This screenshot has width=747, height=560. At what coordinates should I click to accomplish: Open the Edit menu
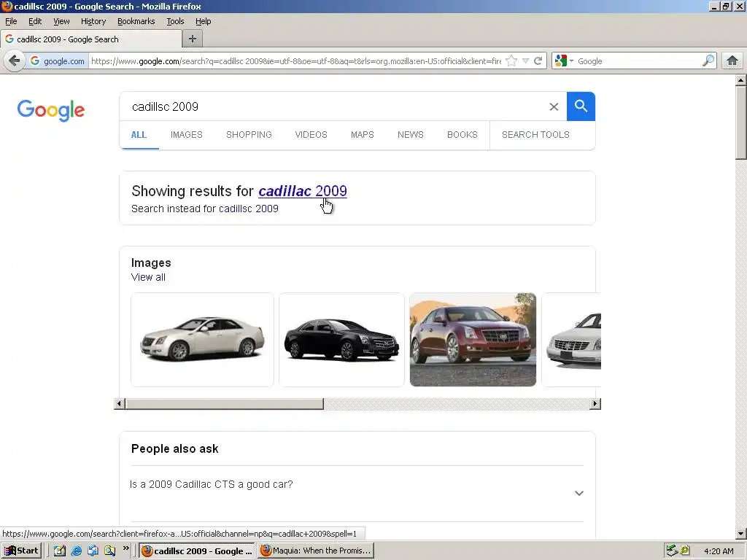(x=35, y=21)
